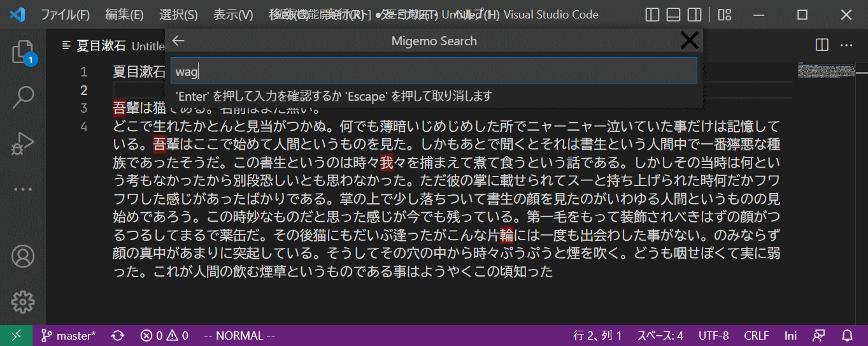The width and height of the screenshot is (868, 346).
Task: Open notifications bell in the status bar
Action: [848, 335]
